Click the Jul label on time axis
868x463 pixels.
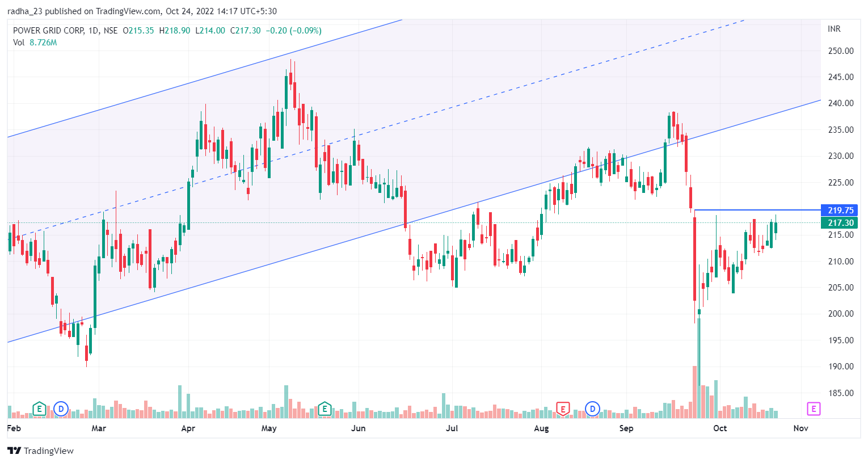[x=452, y=428]
